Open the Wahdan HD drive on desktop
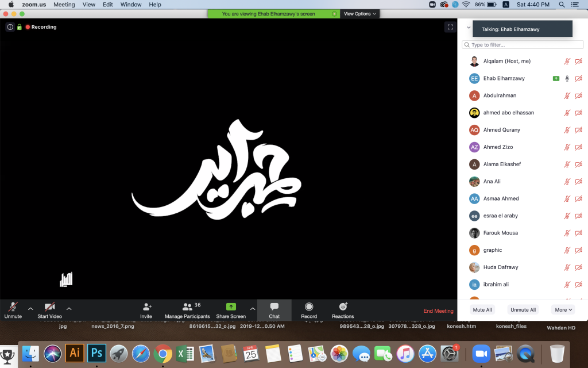 coord(561,328)
